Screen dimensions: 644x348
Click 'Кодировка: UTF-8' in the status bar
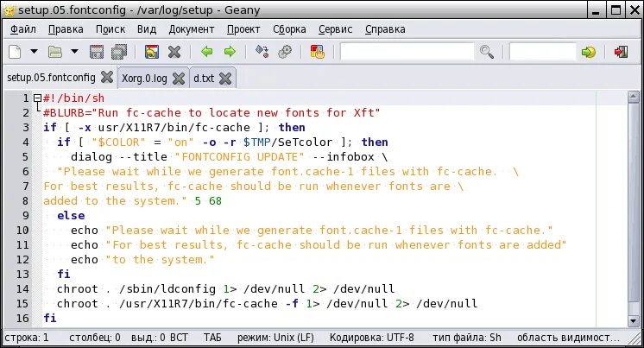pos(372,338)
